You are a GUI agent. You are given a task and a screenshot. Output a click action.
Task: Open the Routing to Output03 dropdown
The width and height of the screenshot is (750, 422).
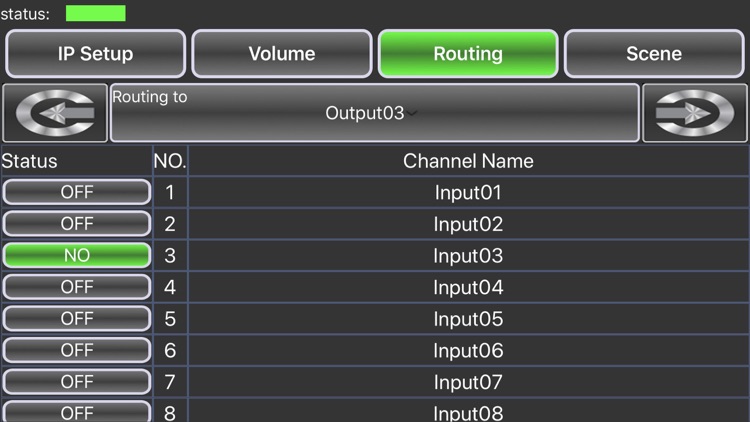(x=375, y=113)
